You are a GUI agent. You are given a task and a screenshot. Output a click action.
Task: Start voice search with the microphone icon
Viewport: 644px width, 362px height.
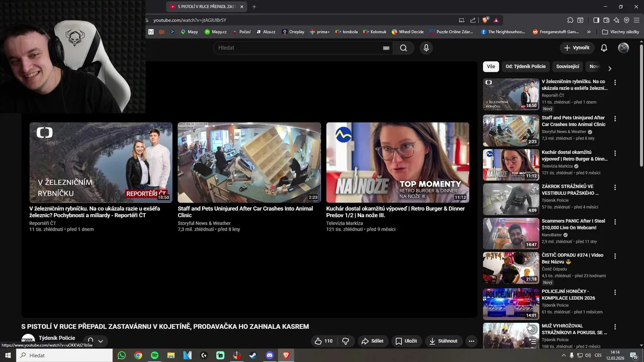pos(426,48)
